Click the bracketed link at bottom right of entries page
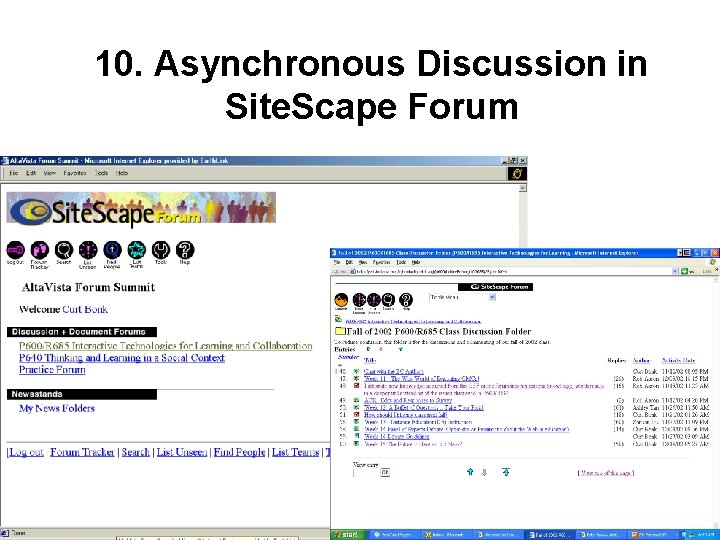Image resolution: width=720 pixels, height=540 pixels. (606, 472)
